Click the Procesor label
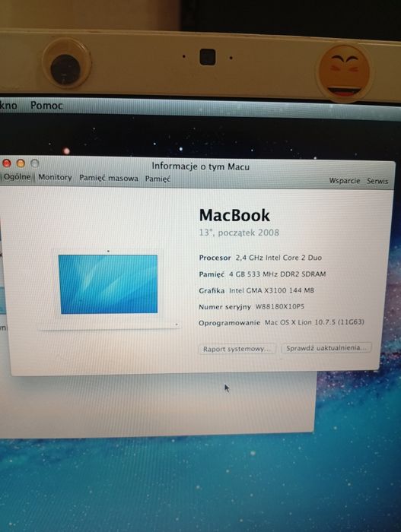 tap(215, 258)
